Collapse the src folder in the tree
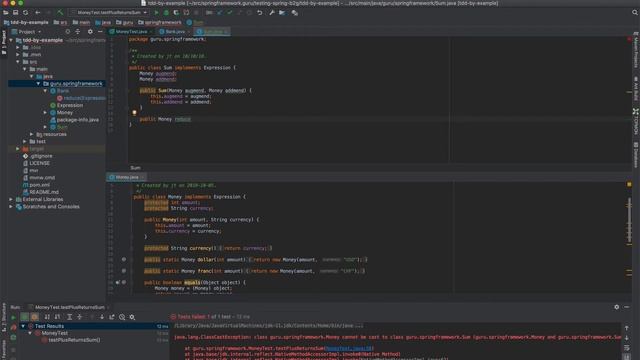This screenshot has height=360, width=640. click(x=18, y=62)
